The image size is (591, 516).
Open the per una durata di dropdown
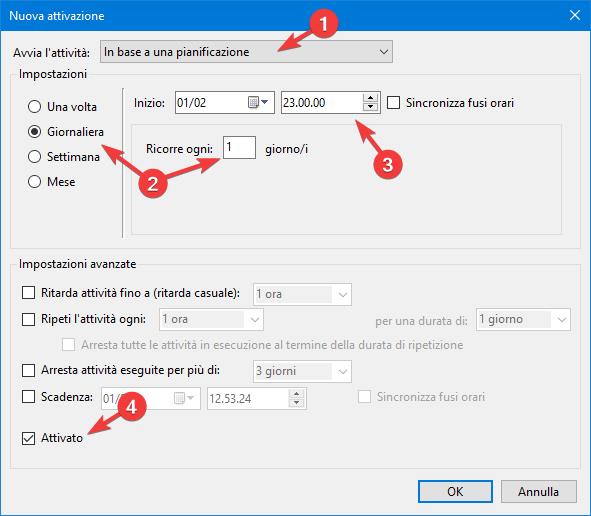click(x=523, y=320)
